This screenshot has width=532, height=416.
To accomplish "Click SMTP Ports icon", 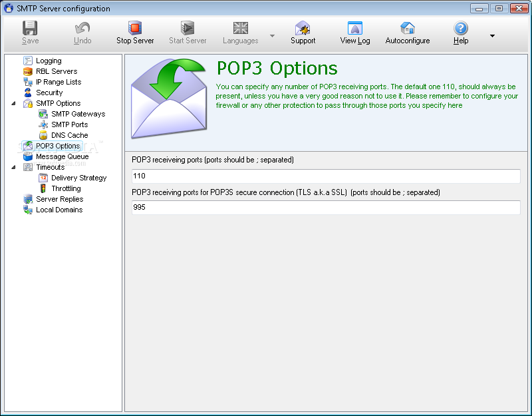I will point(43,124).
